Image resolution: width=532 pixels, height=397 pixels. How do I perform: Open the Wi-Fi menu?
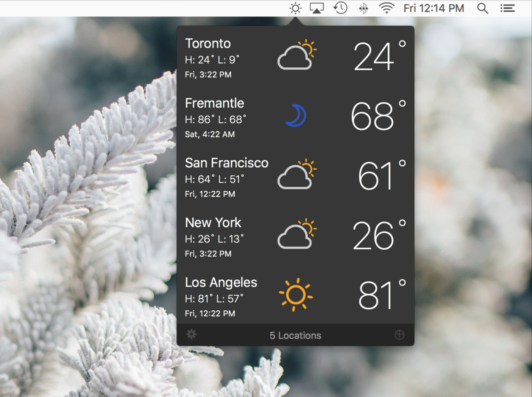click(x=386, y=8)
